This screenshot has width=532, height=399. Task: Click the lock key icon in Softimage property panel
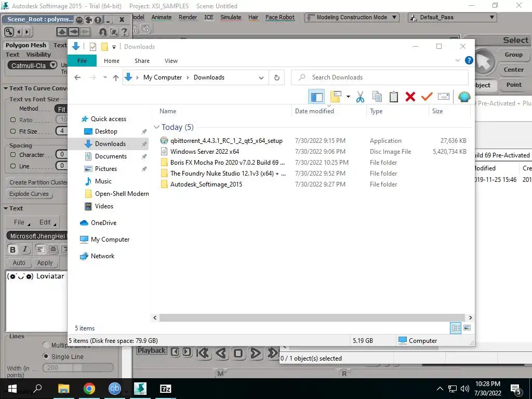point(9,32)
